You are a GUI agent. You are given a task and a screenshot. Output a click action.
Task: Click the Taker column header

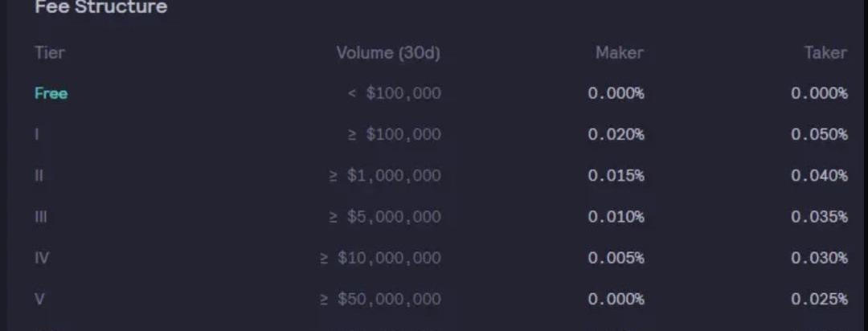pos(825,52)
